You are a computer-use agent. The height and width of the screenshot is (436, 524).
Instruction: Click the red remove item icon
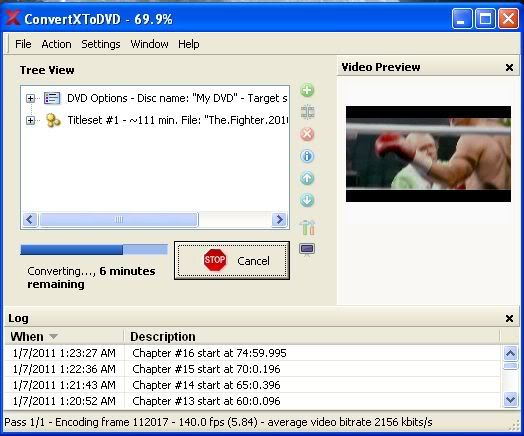click(x=307, y=134)
